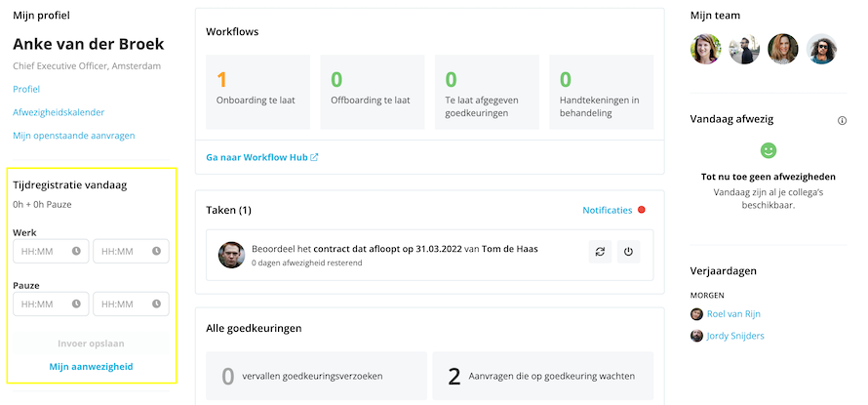Open first team member avatar in Mijn team
Viewport: 868px width, 405px height.
pyautogui.click(x=706, y=49)
